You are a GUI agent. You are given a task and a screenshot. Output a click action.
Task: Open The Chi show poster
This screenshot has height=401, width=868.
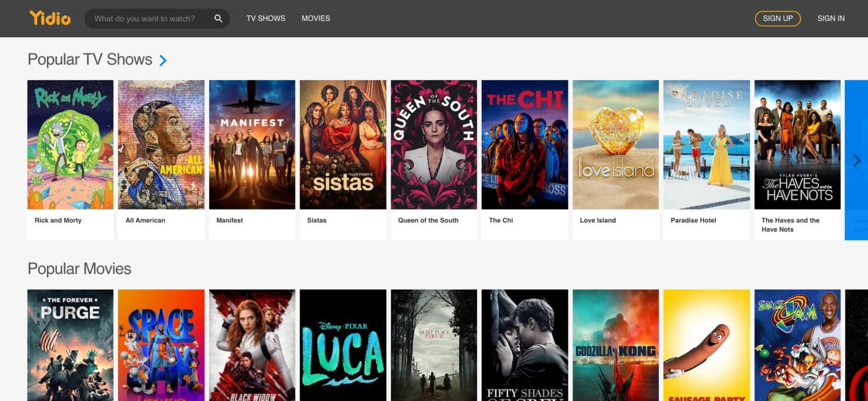pos(524,144)
